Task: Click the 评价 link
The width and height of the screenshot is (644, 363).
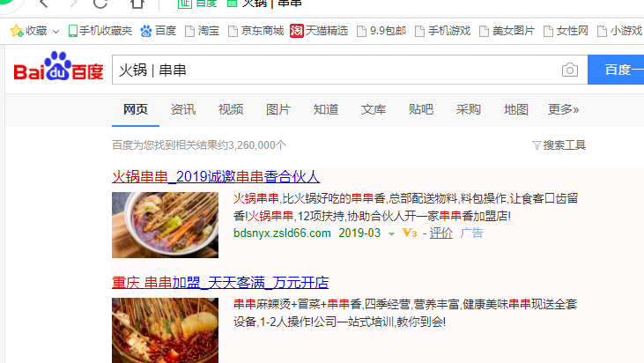Action: [440, 233]
